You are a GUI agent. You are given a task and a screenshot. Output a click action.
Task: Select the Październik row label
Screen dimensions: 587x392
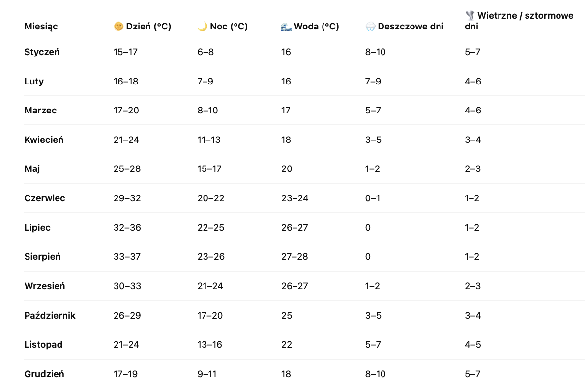[50, 315]
